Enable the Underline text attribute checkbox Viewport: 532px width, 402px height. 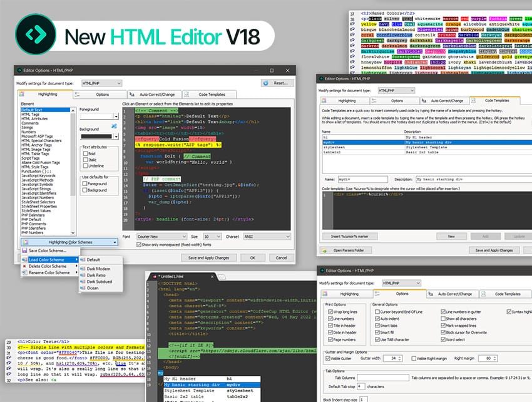(86, 166)
